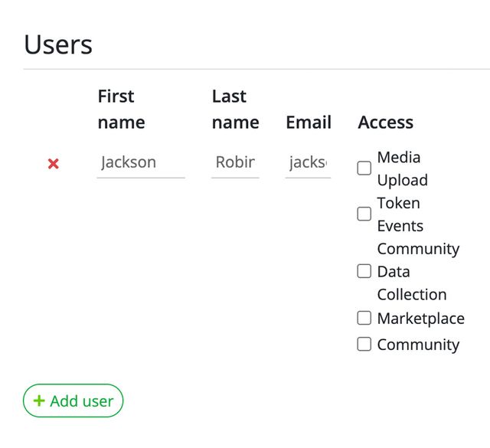Click the Token Events Community label
490x448 pixels.
417,226
